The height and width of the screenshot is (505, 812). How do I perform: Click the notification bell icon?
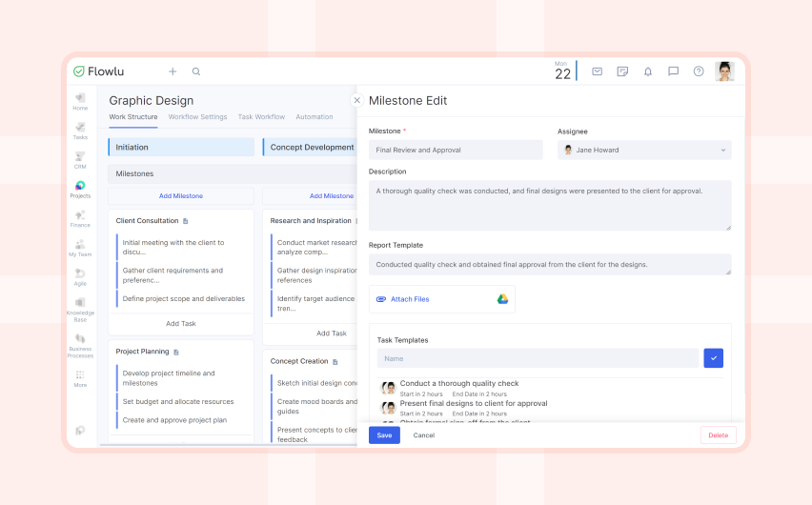pyautogui.click(x=648, y=71)
